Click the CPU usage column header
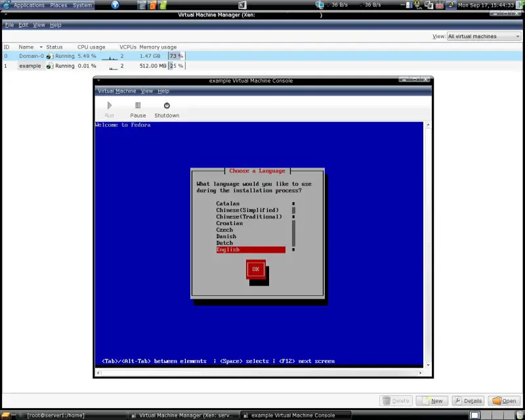 (91, 47)
